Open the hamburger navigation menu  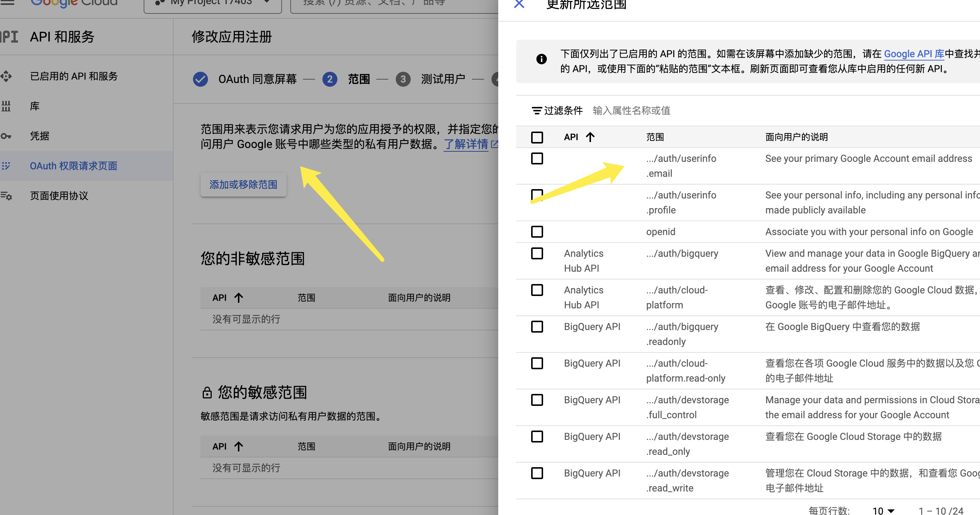click(x=7, y=2)
